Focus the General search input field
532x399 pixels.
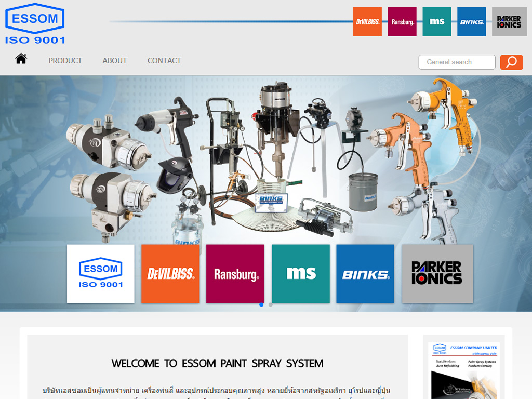click(x=457, y=62)
